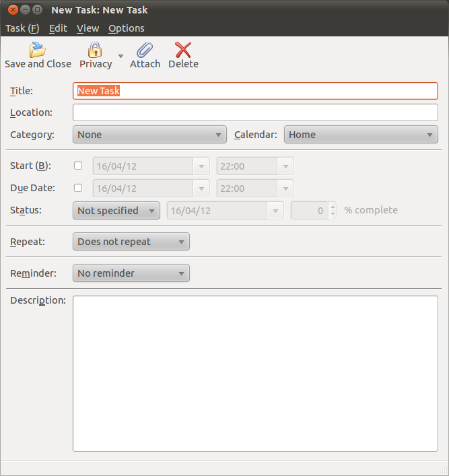Screen dimensions: 449x476
Task: Enable the Start date checkbox
Action: 78,166
